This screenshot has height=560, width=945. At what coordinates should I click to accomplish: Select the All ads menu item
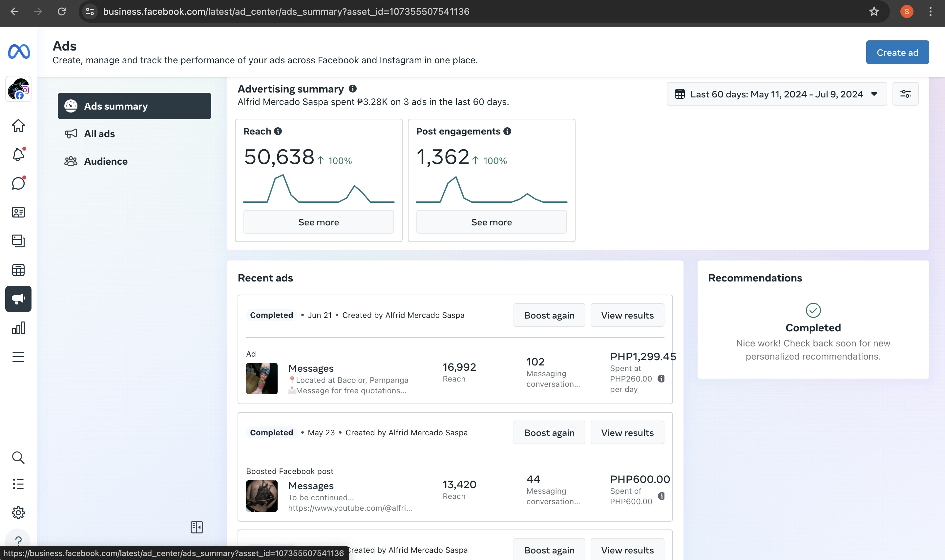coord(99,134)
